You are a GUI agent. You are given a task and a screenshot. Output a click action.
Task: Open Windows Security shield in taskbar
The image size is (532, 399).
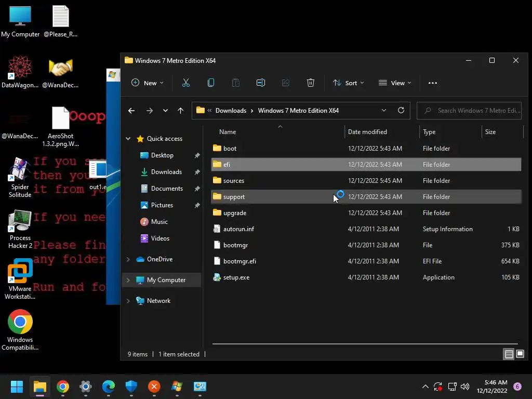[x=131, y=387]
